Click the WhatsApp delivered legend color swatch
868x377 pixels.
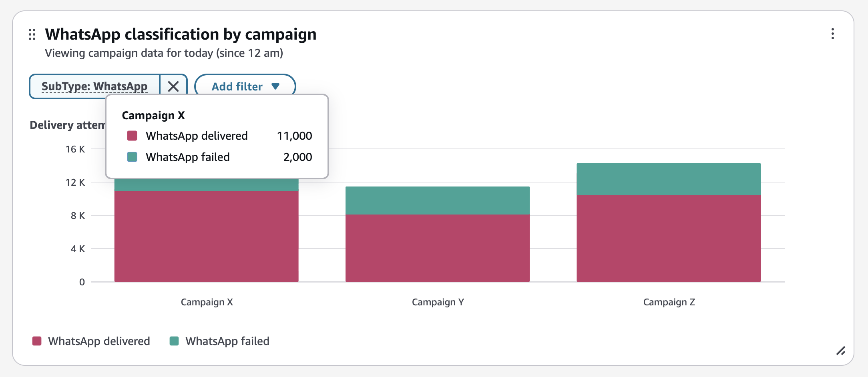(x=37, y=341)
